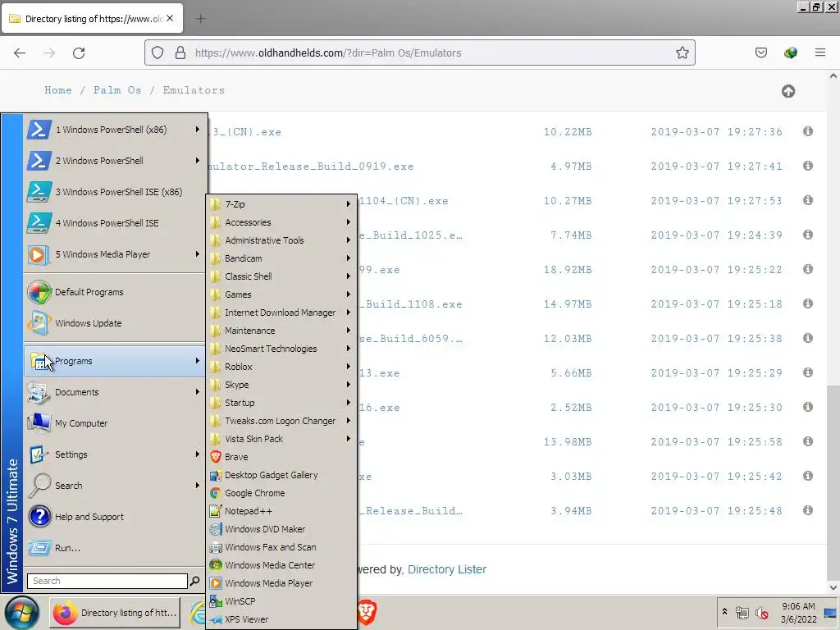Select Firefox Directory listing taskbar button
The width and height of the screenshot is (840, 630).
pos(115,612)
